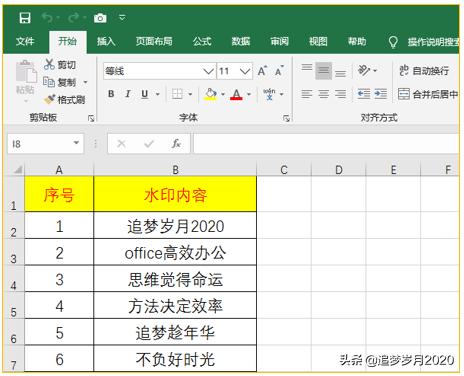The image size is (464, 376).
Task: Click the Save icon in quick access toolbar
Action: click(x=25, y=18)
